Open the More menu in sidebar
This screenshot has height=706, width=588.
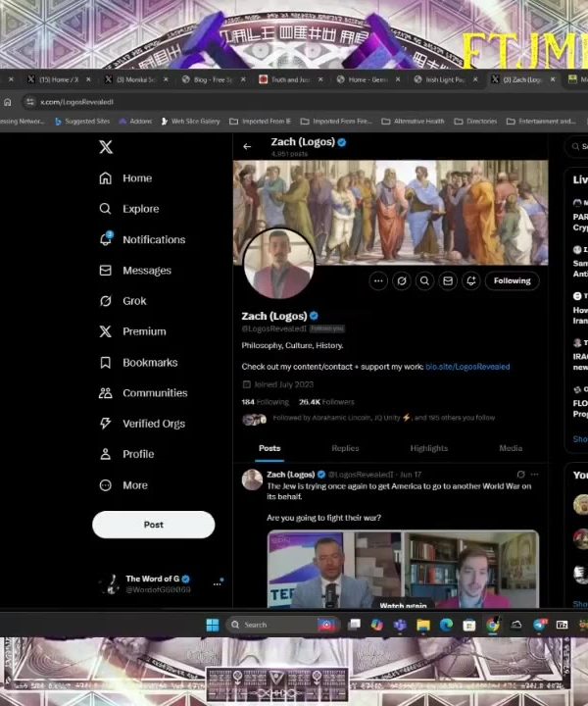pos(123,485)
